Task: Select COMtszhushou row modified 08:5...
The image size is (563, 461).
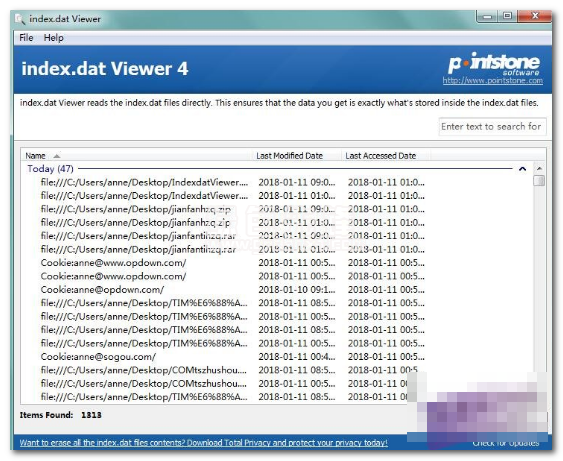Action: coord(233,370)
